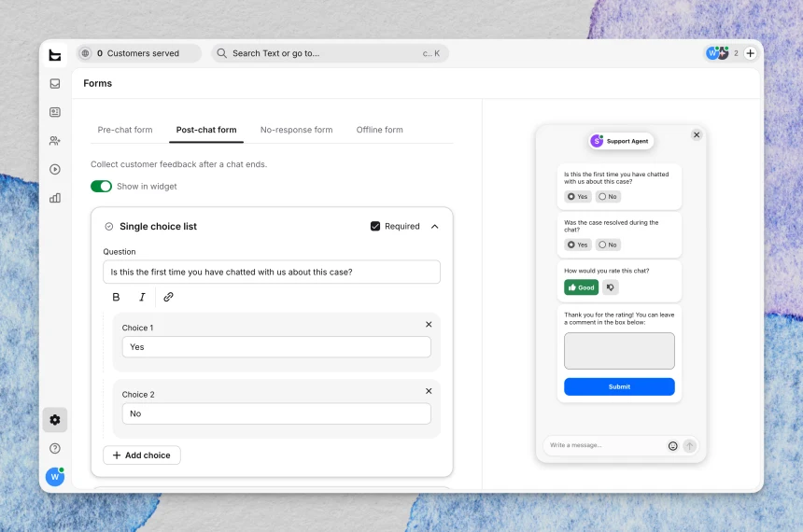This screenshot has width=803, height=532.
Task: Open the reports bar chart icon
Action: [55, 198]
